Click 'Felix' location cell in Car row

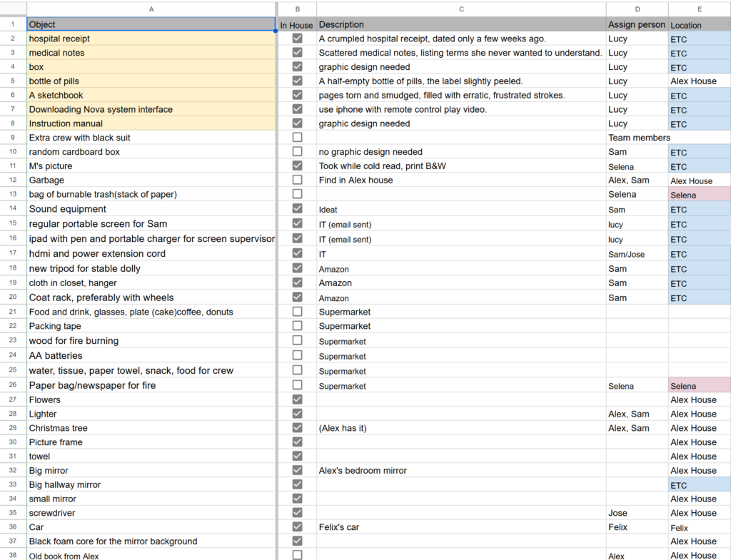click(700, 527)
